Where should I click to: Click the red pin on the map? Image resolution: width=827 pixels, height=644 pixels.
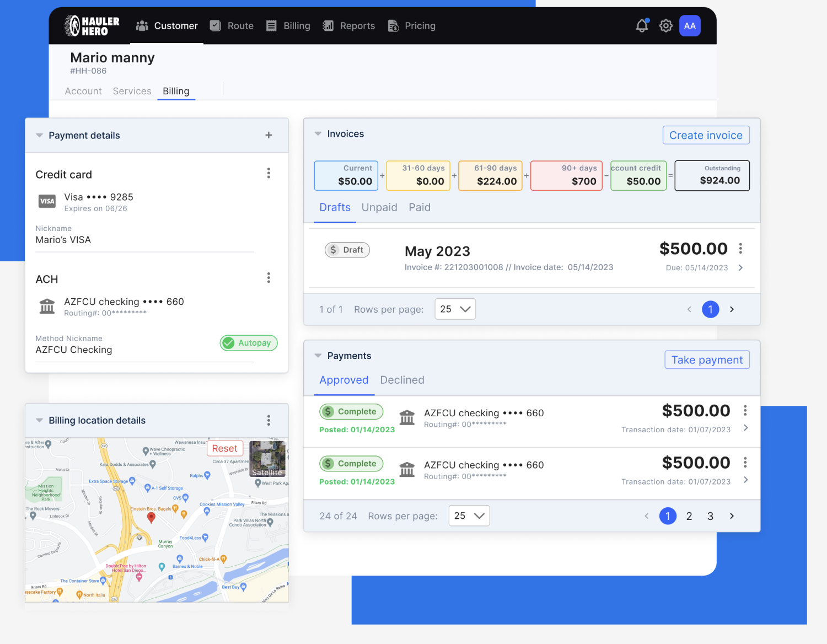tap(152, 518)
